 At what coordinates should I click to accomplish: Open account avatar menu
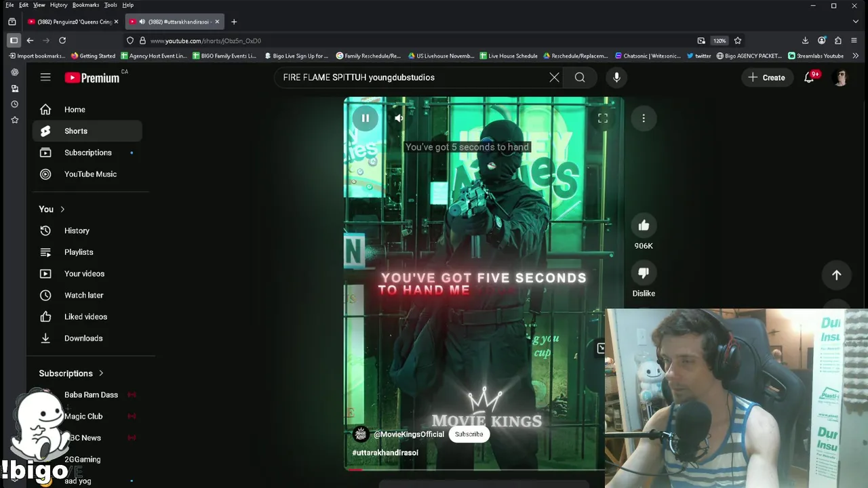(841, 77)
